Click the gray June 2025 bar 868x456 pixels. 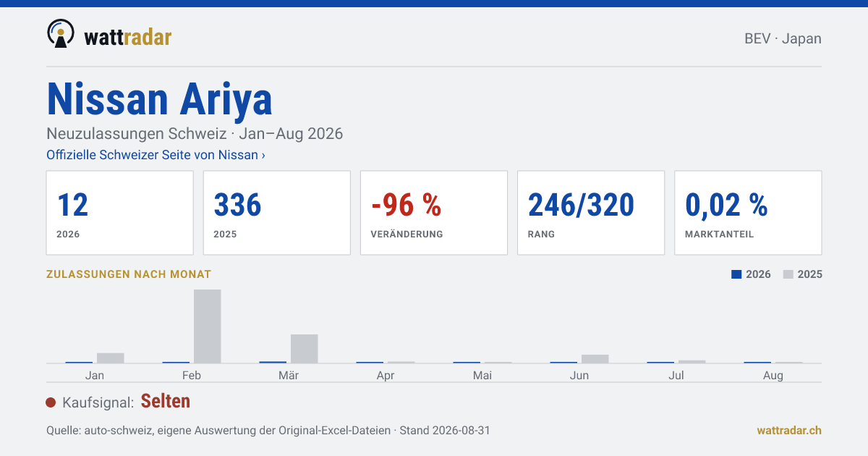[x=595, y=359]
